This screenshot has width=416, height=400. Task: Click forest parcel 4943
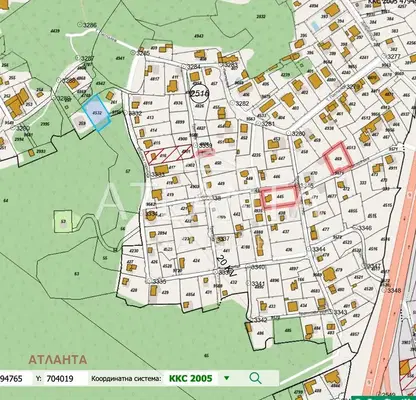click(199, 36)
